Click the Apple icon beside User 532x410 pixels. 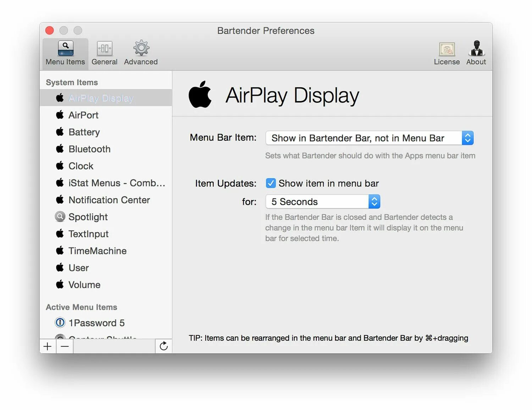(60, 267)
